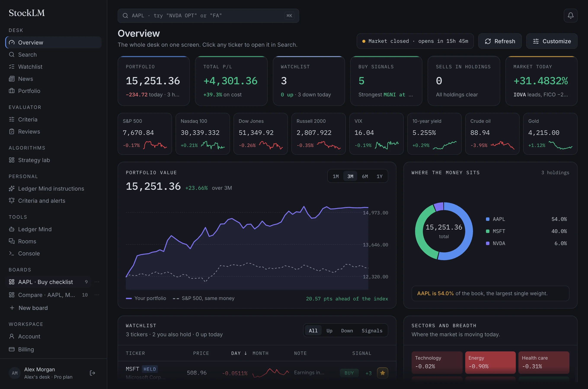Click the Rooms chat bubbles icon
The width and height of the screenshot is (588, 389).
coord(12,241)
